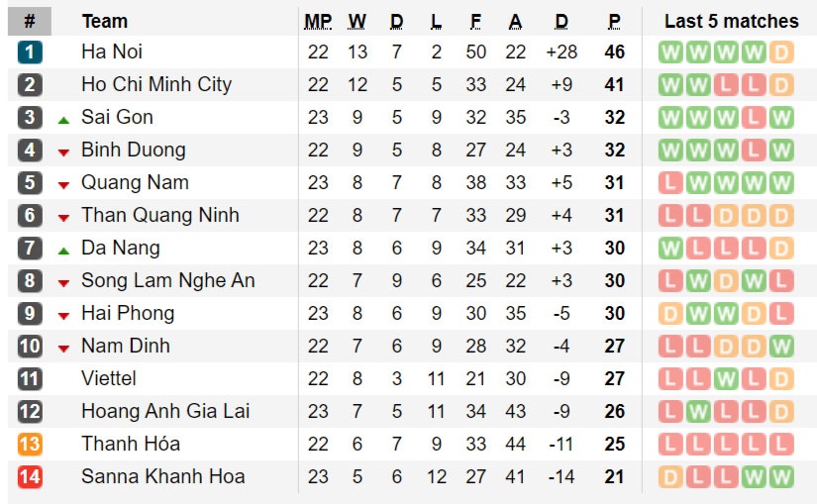Sort table by MP column header
The height and width of the screenshot is (504, 817).
pos(318,21)
